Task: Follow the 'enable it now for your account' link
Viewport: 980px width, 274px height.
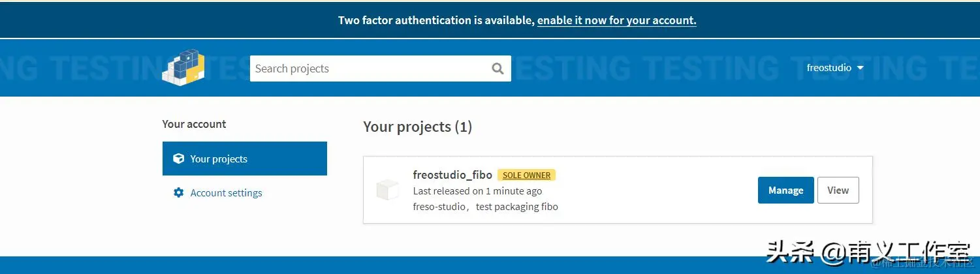Action: 616,20
